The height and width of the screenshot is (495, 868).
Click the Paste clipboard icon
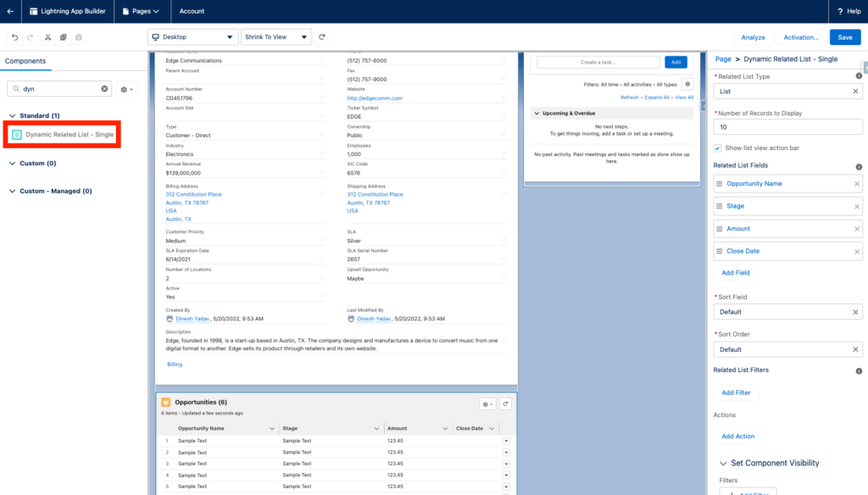[x=79, y=37]
